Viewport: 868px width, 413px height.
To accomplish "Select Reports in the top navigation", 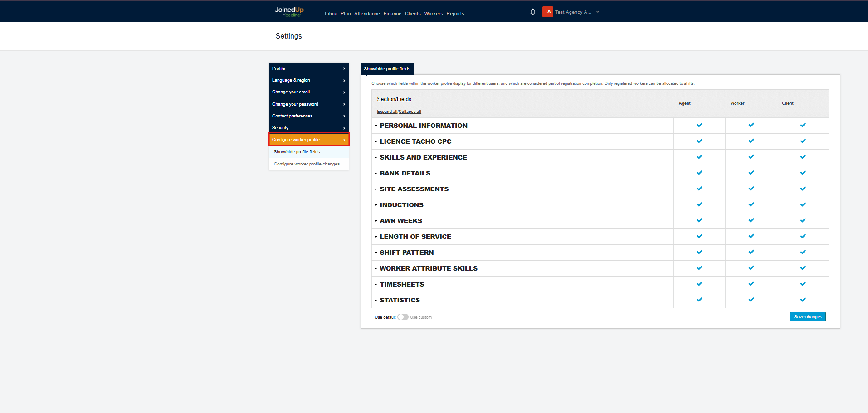I will coord(455,14).
